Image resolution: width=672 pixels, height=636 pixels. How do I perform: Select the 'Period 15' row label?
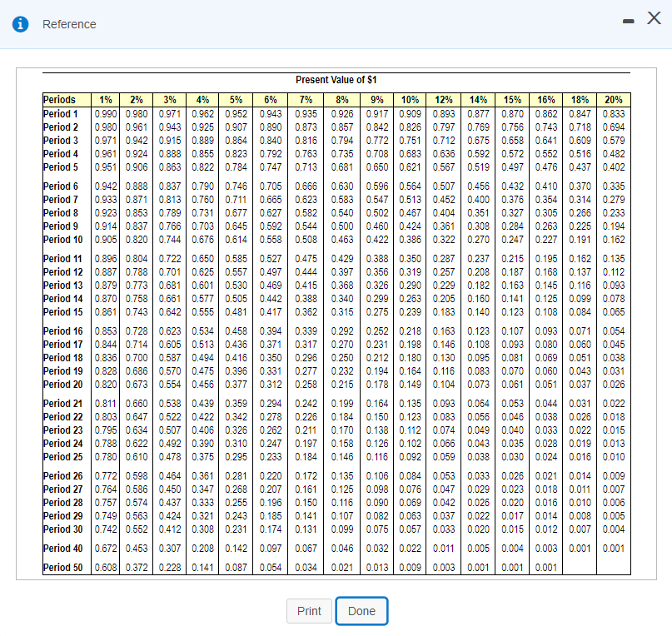click(x=62, y=311)
